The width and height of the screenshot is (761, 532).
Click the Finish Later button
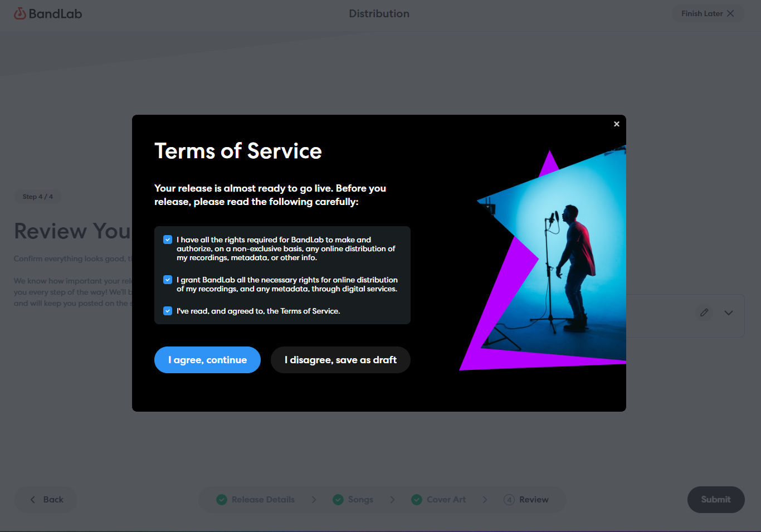708,13
